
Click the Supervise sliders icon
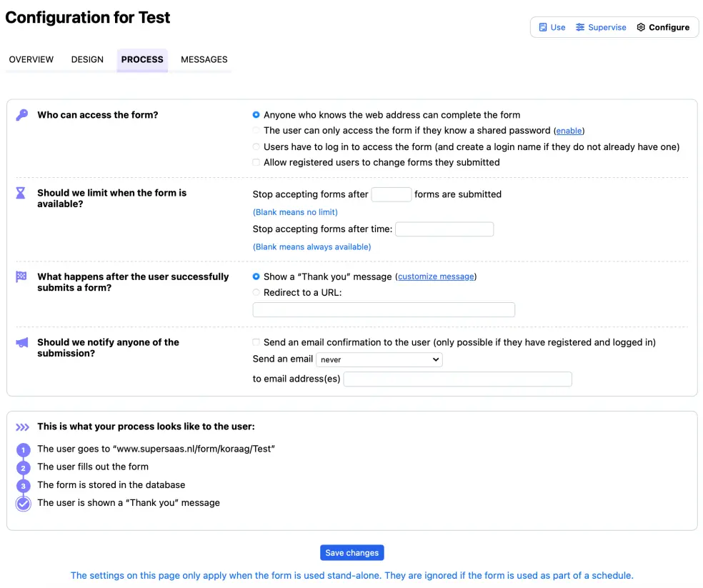point(580,27)
